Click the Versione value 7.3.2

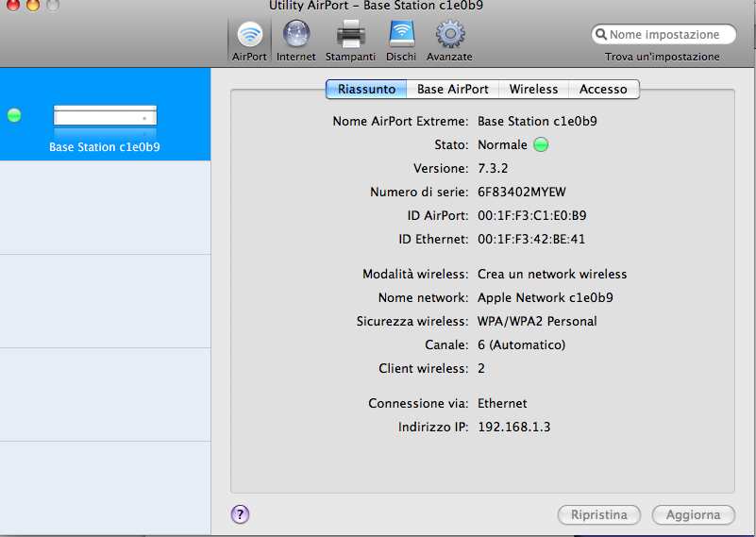coord(493,168)
